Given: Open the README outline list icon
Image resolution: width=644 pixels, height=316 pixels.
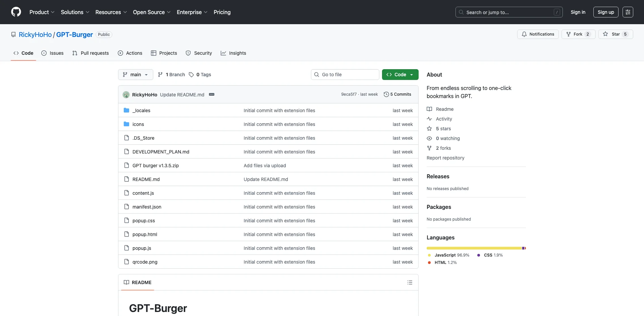Looking at the screenshot, I should (x=410, y=282).
